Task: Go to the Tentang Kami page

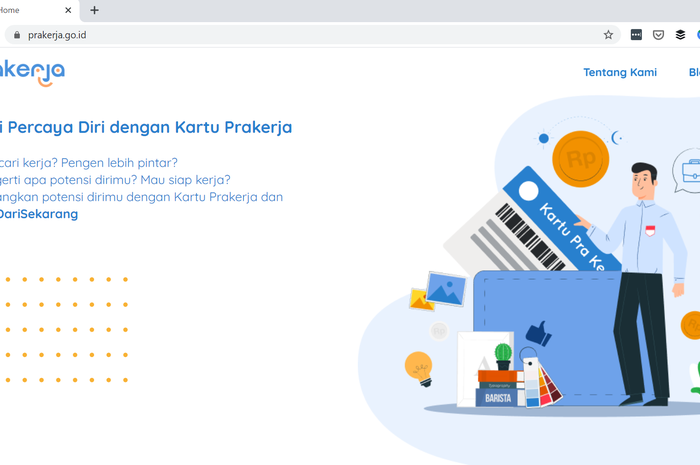Action: pos(620,72)
